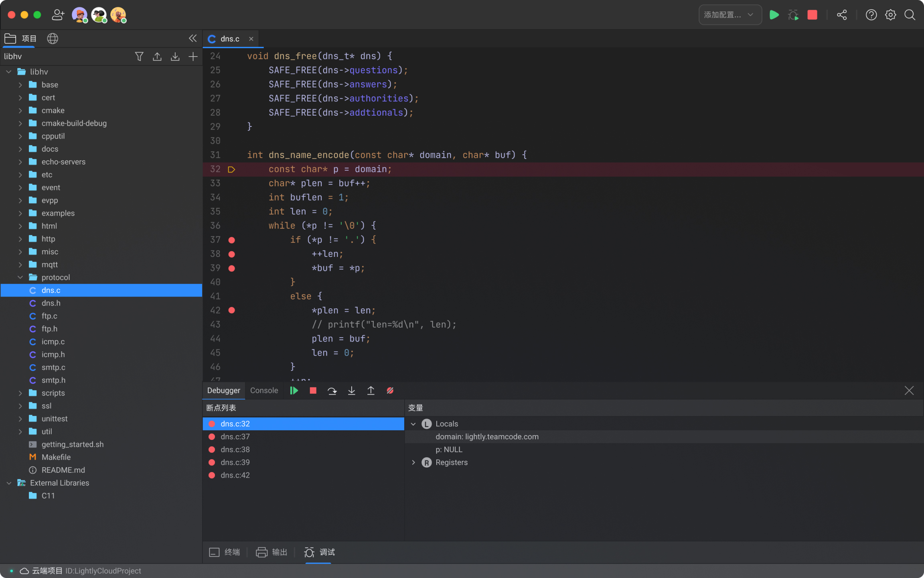
Task: Collapse the protocol folder
Action: point(20,277)
